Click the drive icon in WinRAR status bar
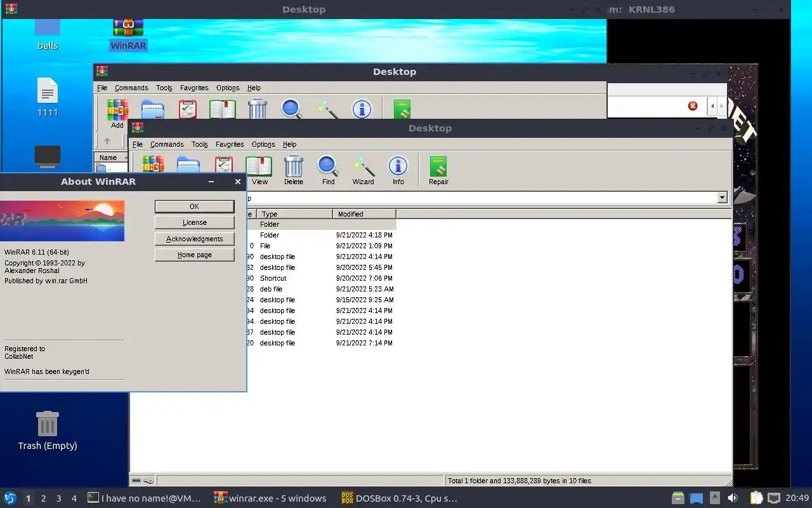812x508 pixels. tap(136, 481)
